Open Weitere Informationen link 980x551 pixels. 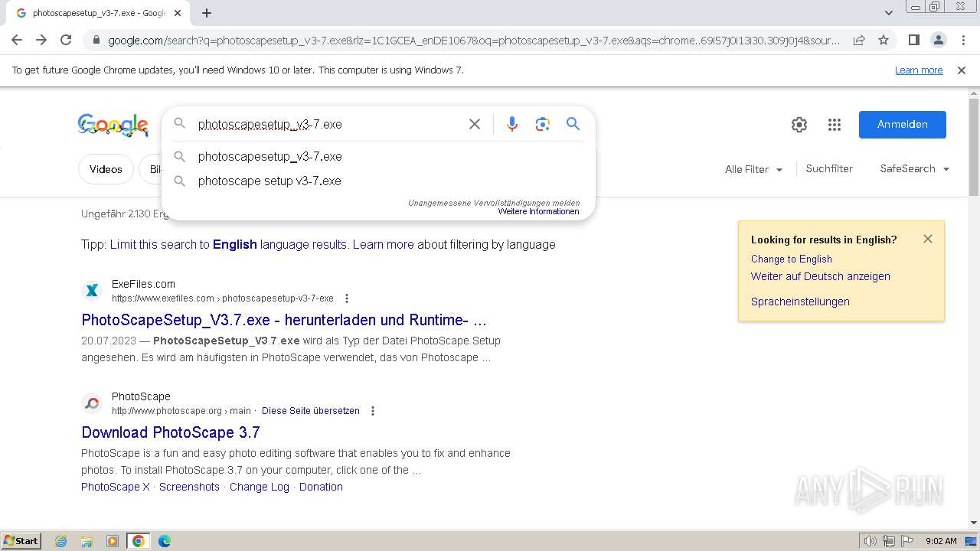pos(538,211)
